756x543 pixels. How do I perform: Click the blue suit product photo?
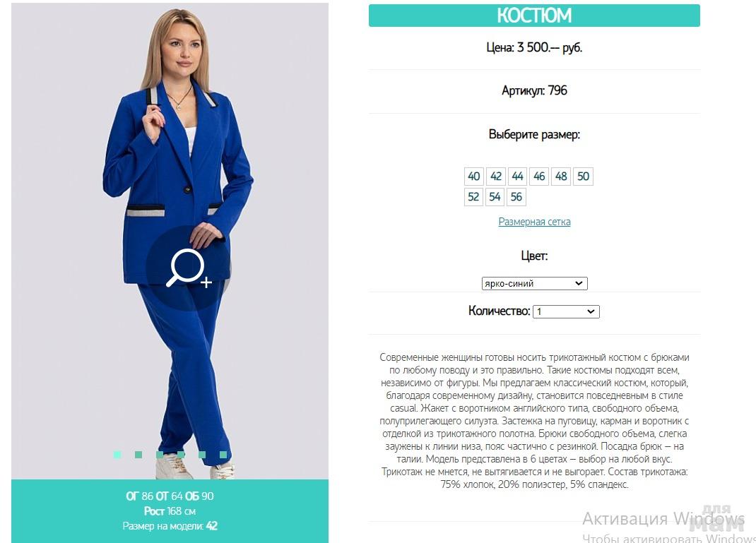170,241
